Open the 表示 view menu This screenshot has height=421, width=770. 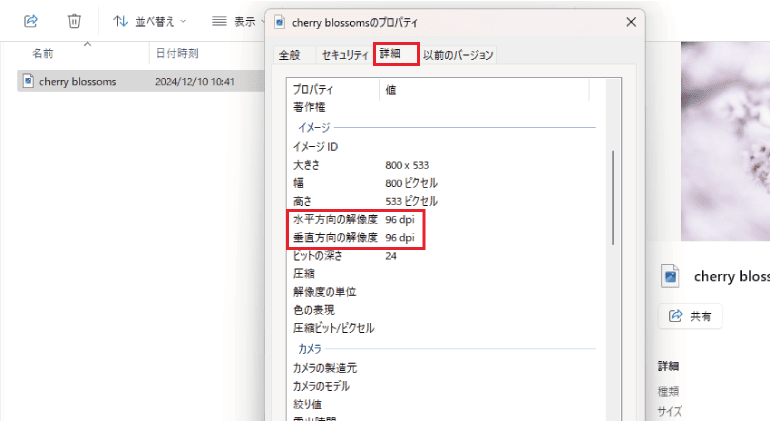[x=238, y=22]
